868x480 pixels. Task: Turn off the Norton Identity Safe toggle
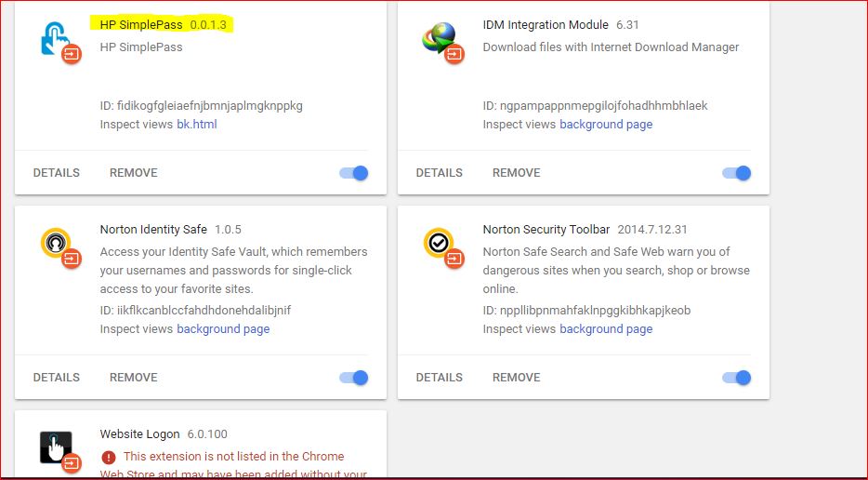tap(354, 378)
